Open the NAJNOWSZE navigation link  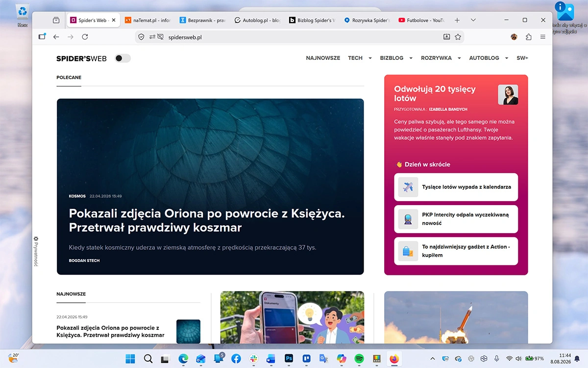(x=323, y=58)
